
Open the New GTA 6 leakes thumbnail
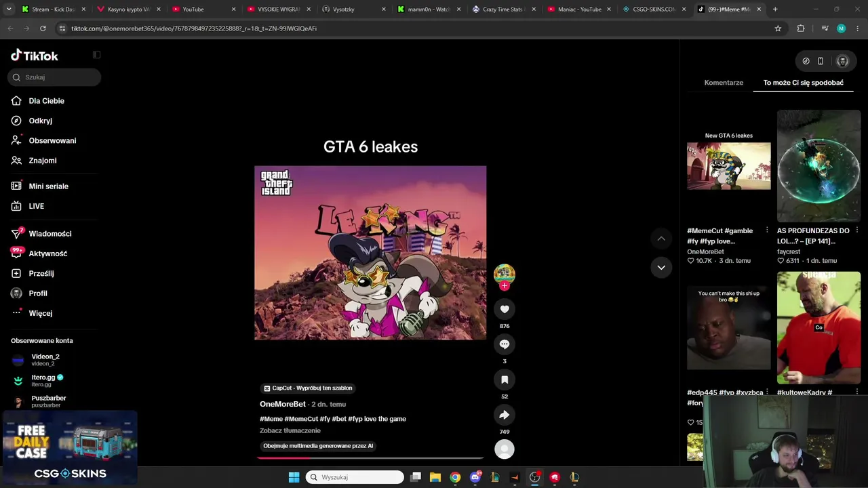729,166
